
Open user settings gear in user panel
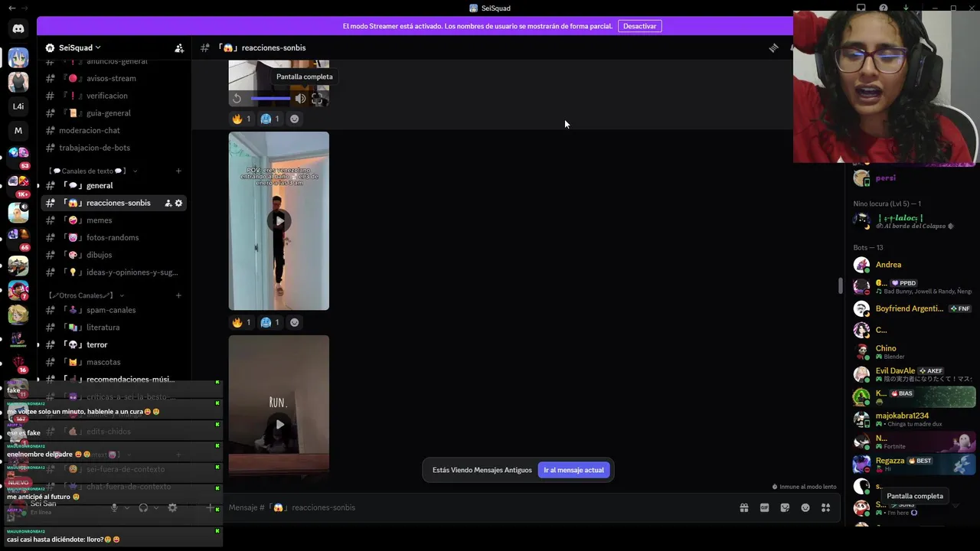172,507
